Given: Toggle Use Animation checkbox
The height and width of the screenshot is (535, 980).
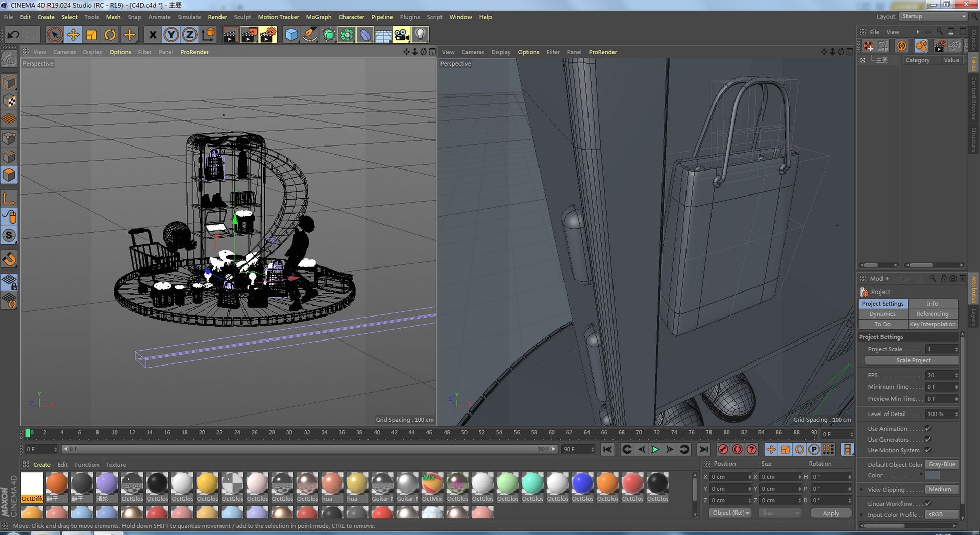Looking at the screenshot, I should point(928,429).
